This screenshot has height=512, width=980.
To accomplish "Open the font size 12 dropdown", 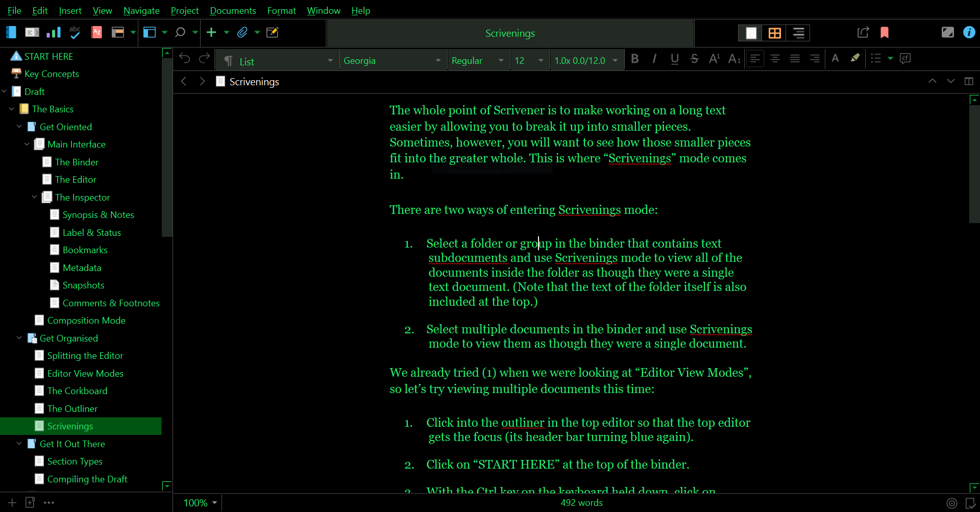I will point(529,61).
